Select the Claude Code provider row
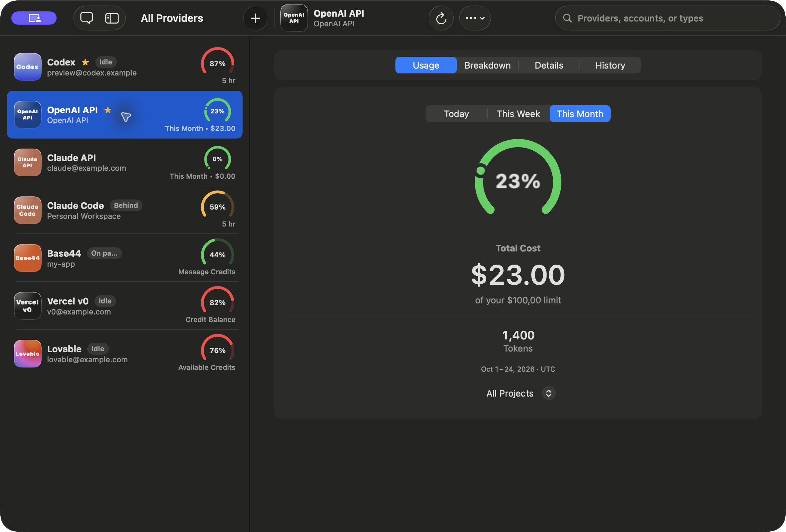Viewport: 786px width, 532px height. point(125,210)
